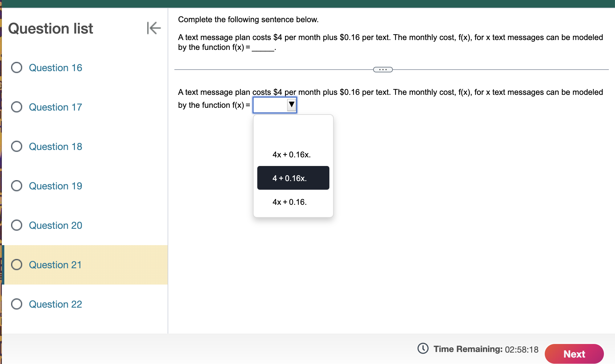Open the f(x) answer dropdown arrow
Image resolution: width=615 pixels, height=364 pixels.
291,105
